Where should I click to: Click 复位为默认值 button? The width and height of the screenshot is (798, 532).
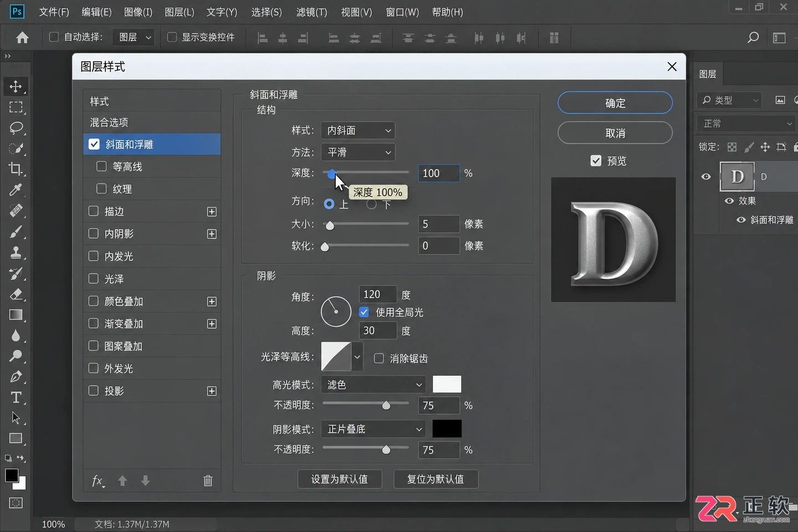pos(436,479)
